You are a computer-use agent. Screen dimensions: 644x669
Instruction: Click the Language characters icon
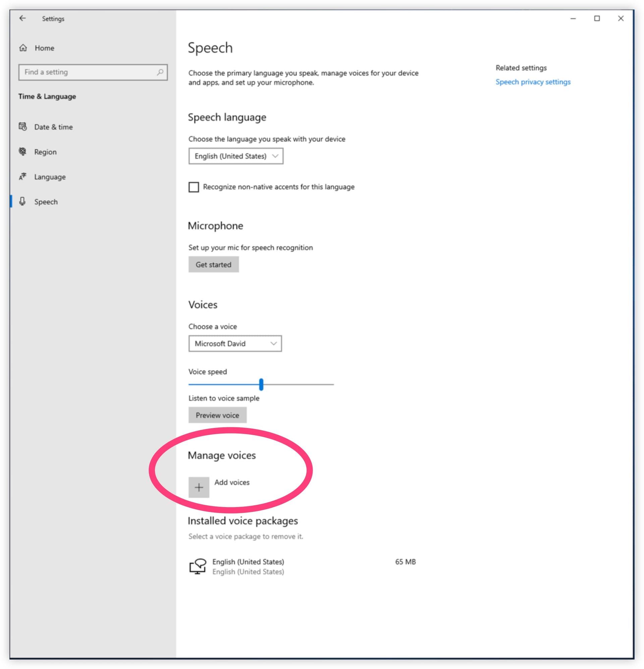click(23, 177)
